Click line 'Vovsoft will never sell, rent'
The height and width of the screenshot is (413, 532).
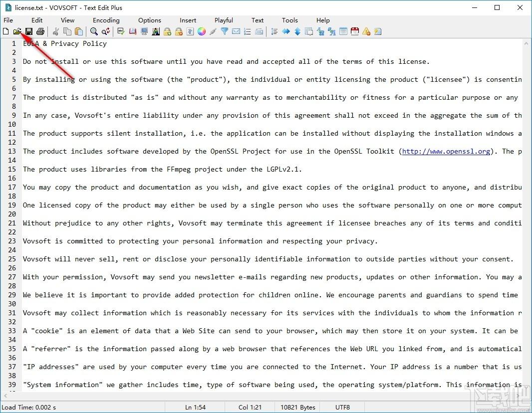(x=268, y=259)
